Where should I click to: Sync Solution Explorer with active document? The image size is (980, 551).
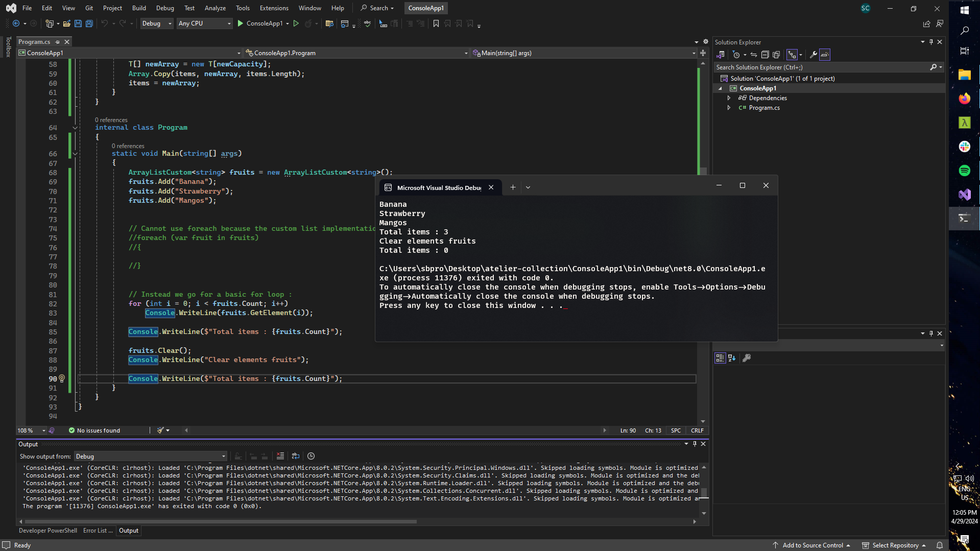(754, 55)
